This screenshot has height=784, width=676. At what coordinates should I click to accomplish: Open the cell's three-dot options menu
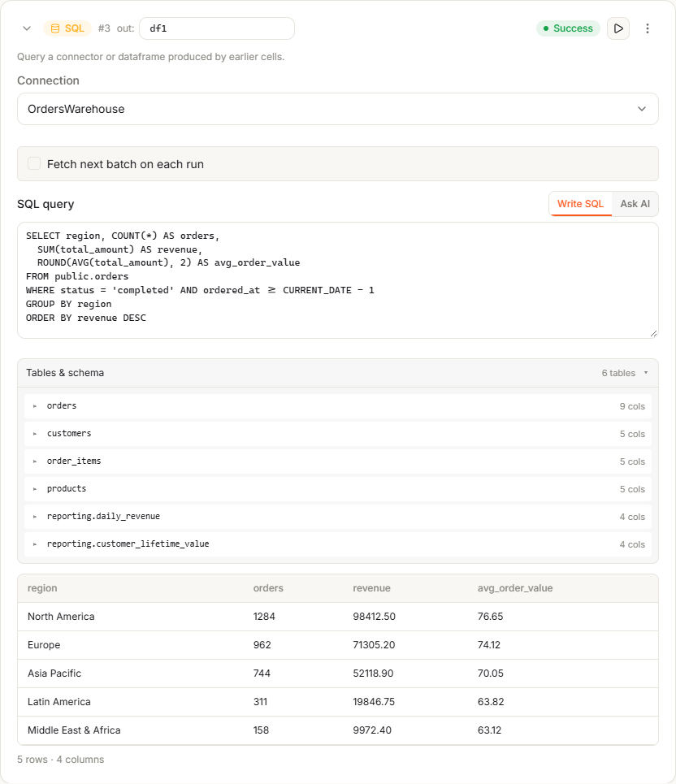[x=647, y=28]
